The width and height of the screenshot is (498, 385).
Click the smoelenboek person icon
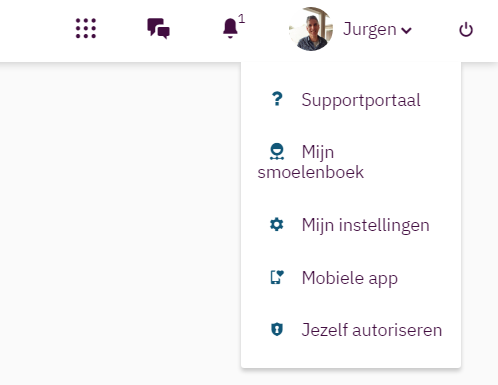click(x=277, y=152)
